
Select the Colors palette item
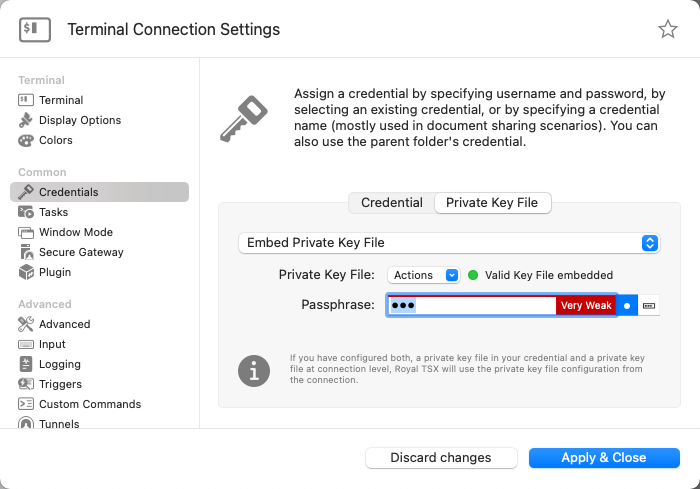(x=55, y=140)
